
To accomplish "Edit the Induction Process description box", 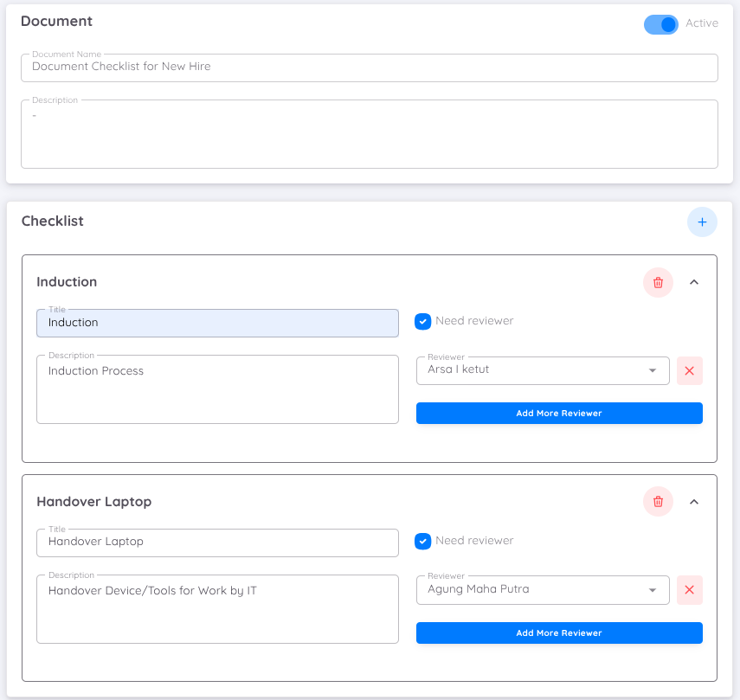I will [x=217, y=389].
